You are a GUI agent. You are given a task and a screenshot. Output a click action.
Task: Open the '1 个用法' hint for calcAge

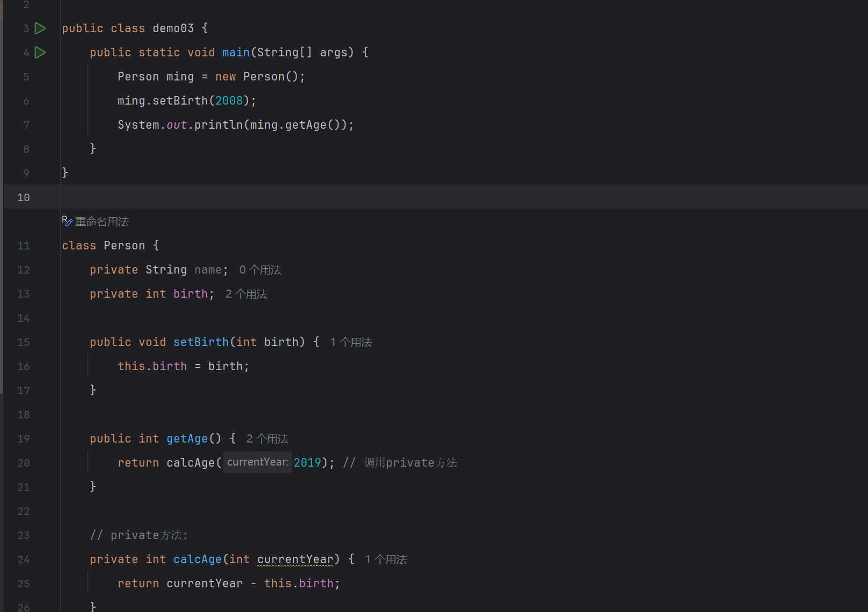[x=386, y=559]
